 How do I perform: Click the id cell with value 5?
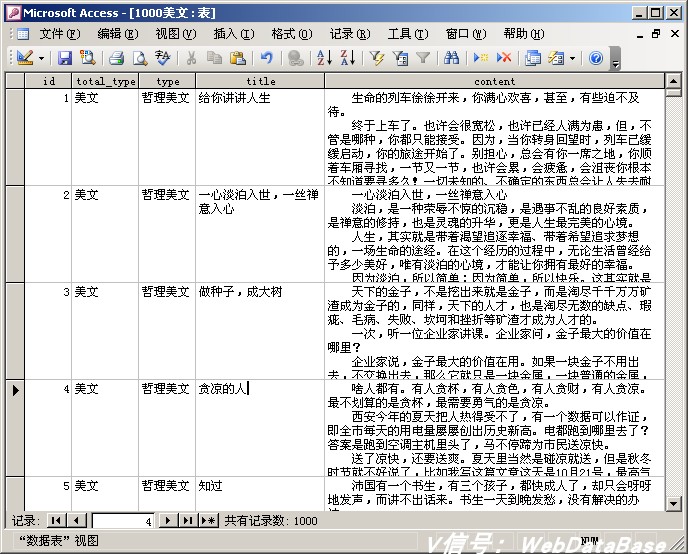coord(48,493)
